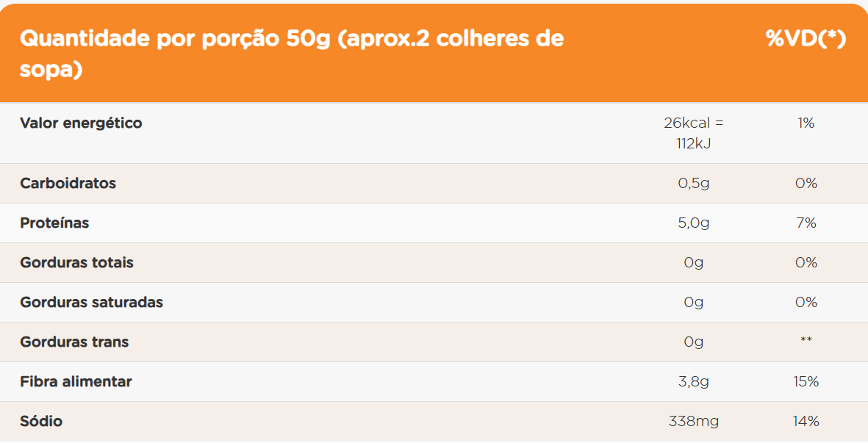This screenshot has width=868, height=443.
Task: Click the 15% value for Fibra alimentar
Action: pyautogui.click(x=806, y=381)
